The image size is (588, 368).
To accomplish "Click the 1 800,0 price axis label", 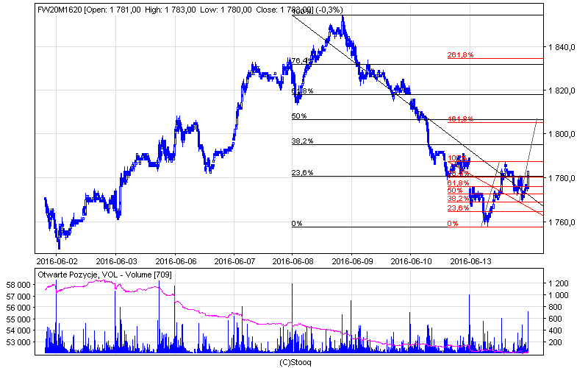I will 562,135.
